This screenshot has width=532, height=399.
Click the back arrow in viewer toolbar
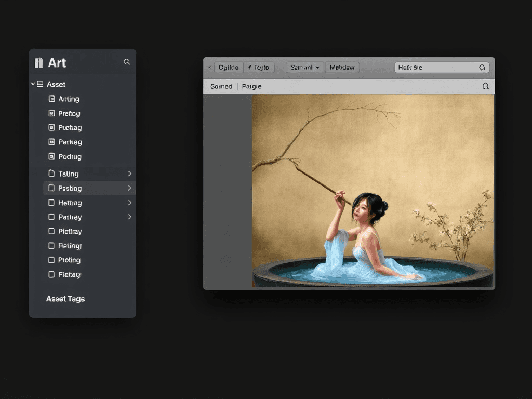[x=209, y=68]
